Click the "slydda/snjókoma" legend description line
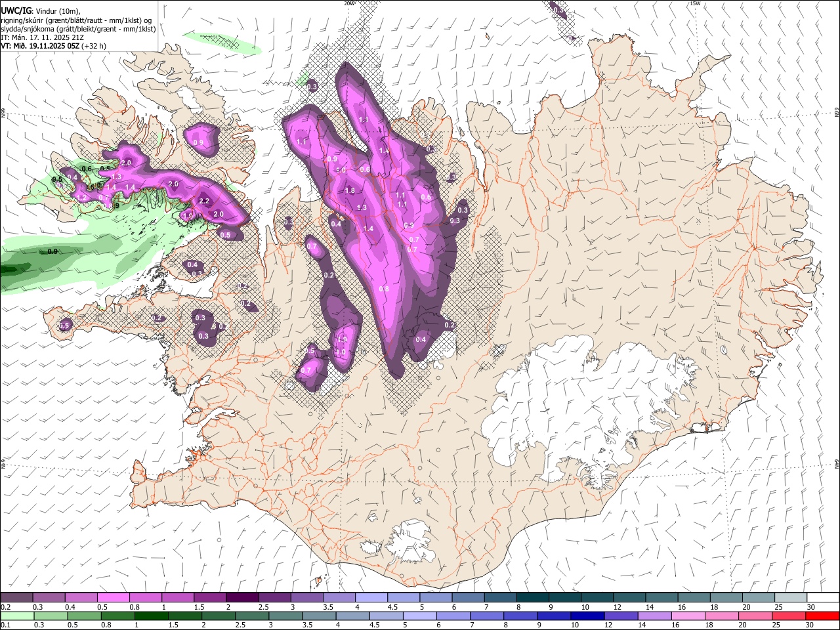 click(x=78, y=29)
